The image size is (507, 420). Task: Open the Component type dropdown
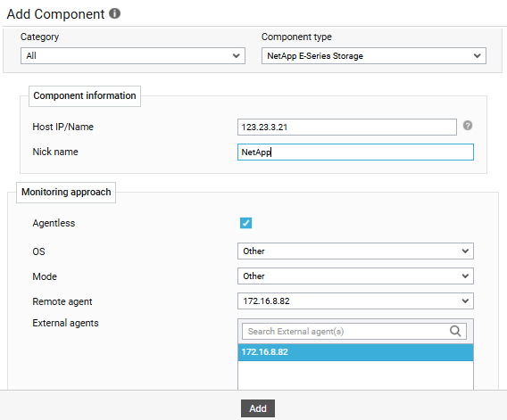coord(374,56)
